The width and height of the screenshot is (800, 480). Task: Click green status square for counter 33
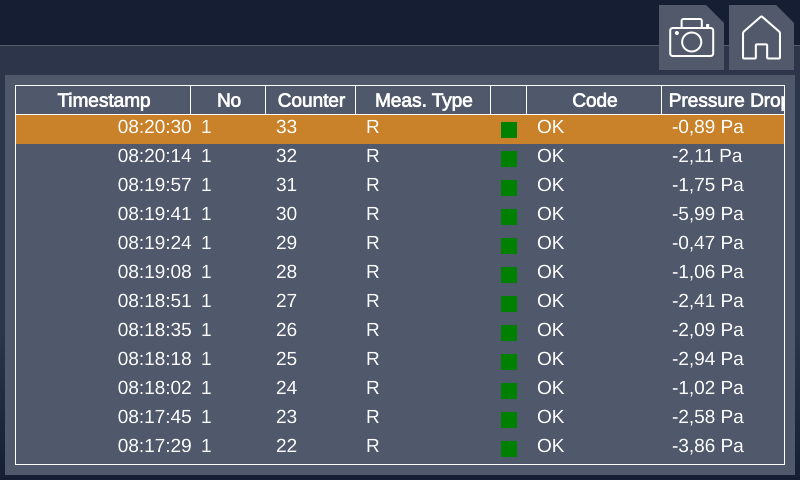(509, 129)
